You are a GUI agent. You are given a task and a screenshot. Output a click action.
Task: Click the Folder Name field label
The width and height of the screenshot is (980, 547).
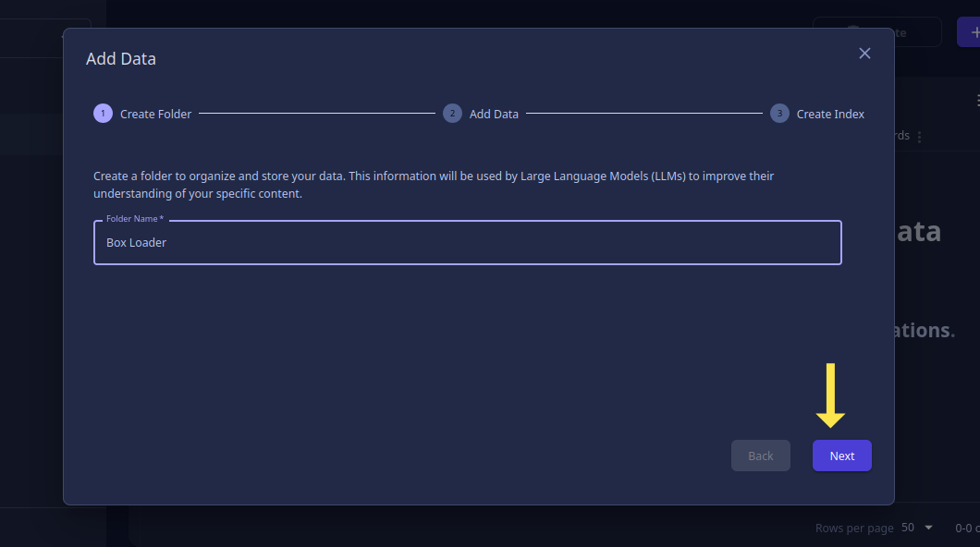point(134,219)
